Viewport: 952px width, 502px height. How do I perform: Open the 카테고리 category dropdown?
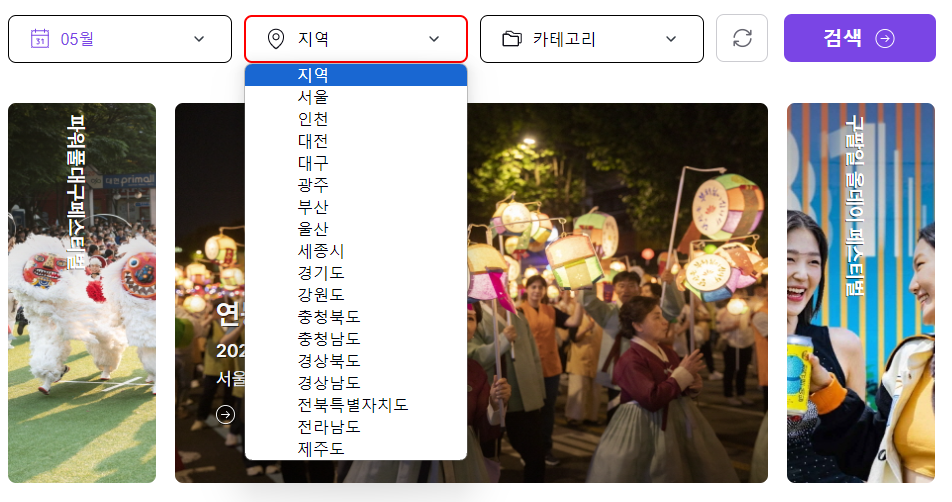point(591,39)
